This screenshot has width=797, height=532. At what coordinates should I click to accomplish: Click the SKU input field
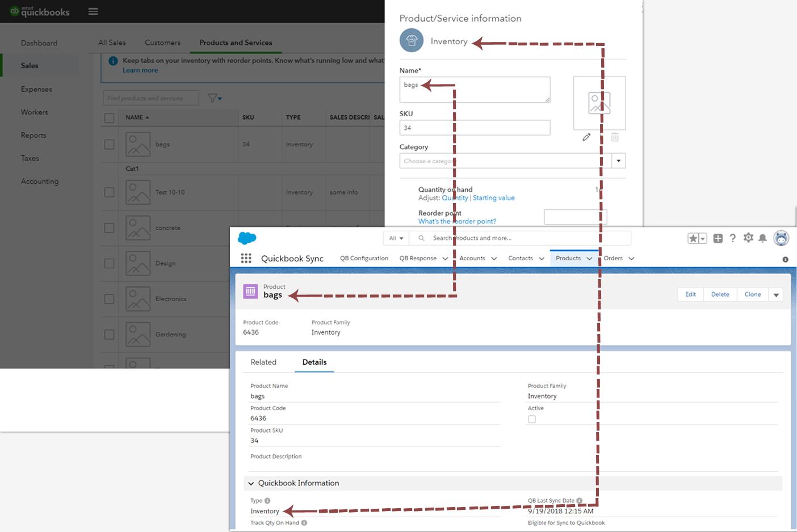(x=475, y=128)
